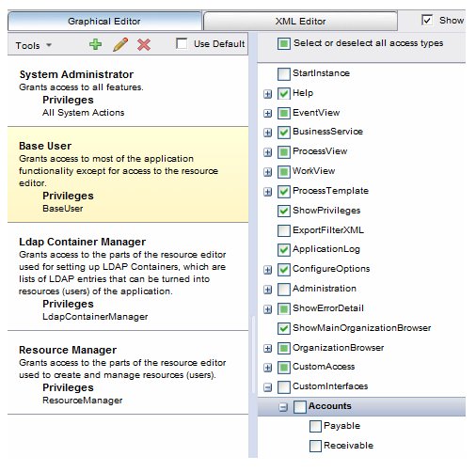
Task: Toggle the WorkView checkbox
Action: click(x=284, y=172)
